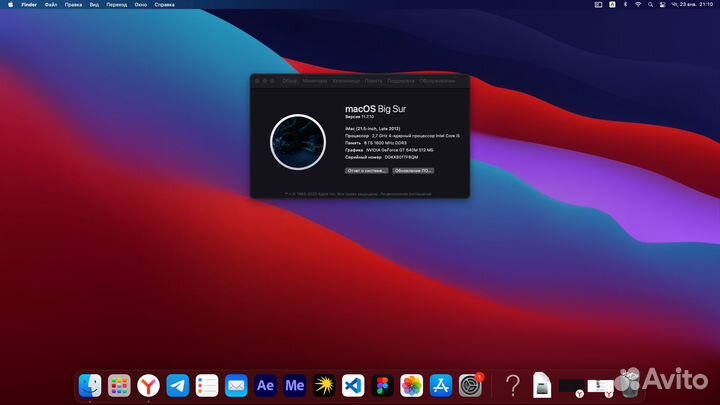720x405 pixels.
Task: Open Reminders app in the Dock
Action: pos(207,385)
